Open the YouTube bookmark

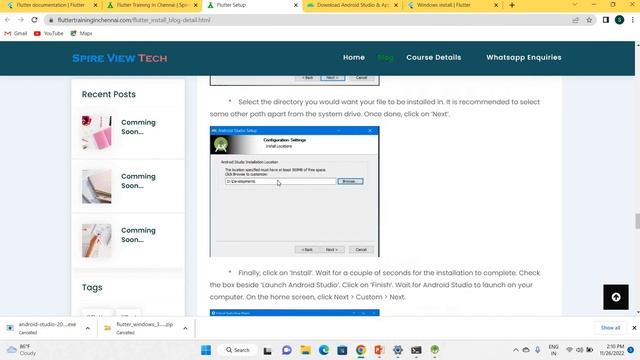(49, 33)
